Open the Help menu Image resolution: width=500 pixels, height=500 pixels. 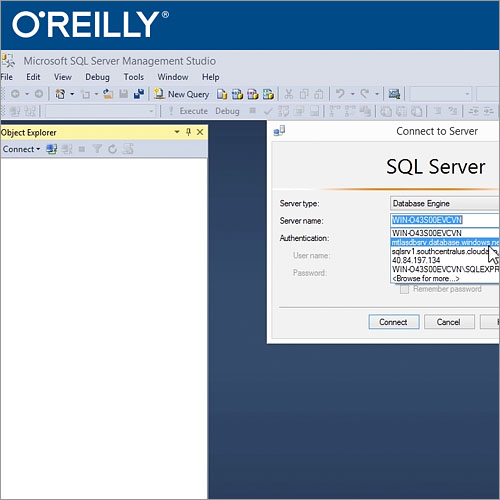pos(211,77)
